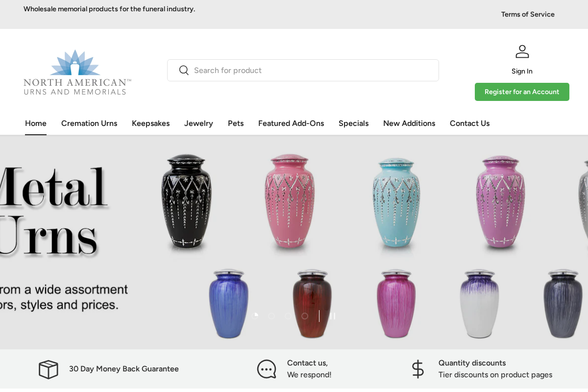This screenshot has width=588, height=392.
Task: Open the Pets category
Action: (x=236, y=123)
